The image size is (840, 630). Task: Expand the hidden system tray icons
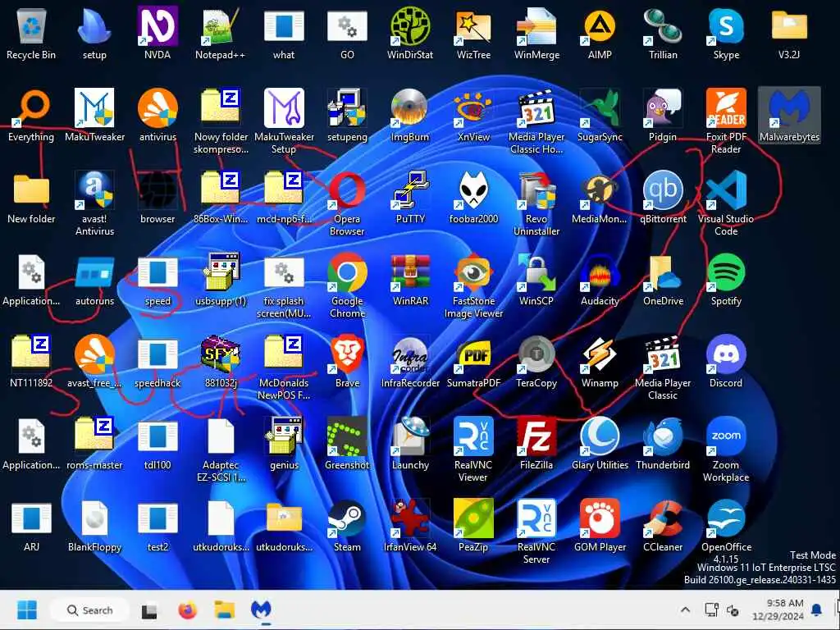[x=685, y=609]
